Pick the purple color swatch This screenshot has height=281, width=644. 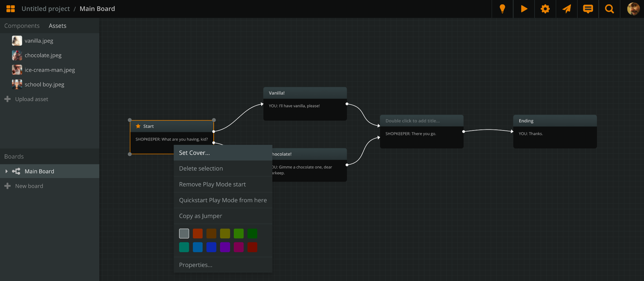225,247
